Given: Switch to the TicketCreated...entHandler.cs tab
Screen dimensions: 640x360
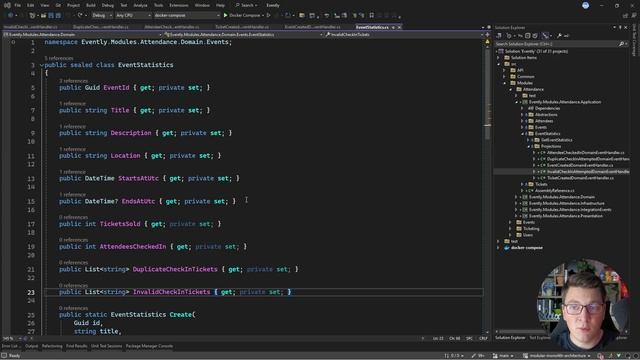Looking at the screenshot, I should coord(242,27).
